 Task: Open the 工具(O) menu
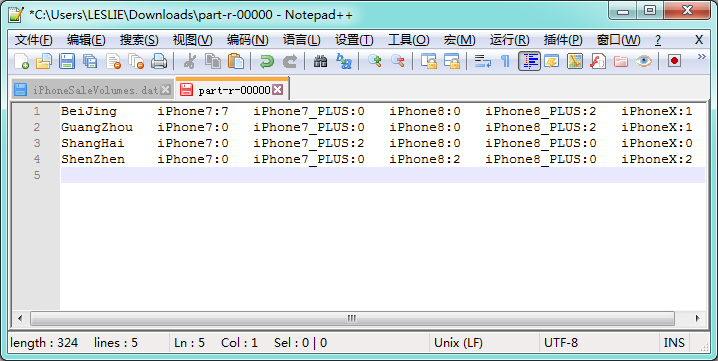click(x=408, y=40)
